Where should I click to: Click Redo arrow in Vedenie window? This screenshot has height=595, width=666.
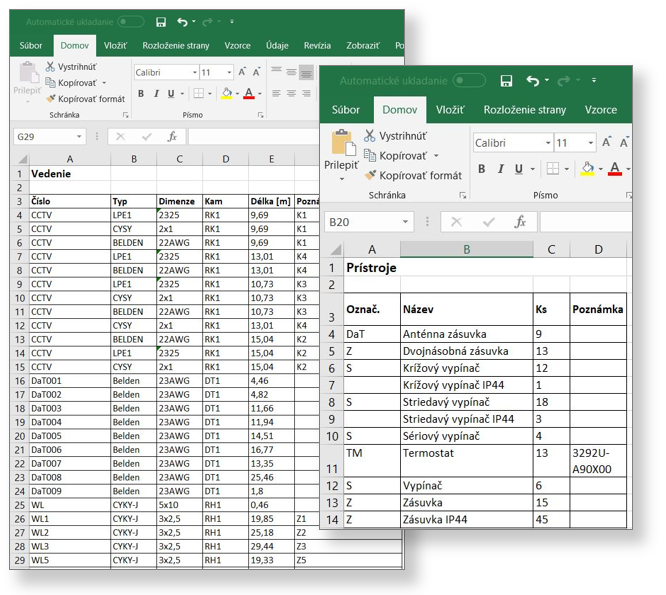click(x=207, y=22)
